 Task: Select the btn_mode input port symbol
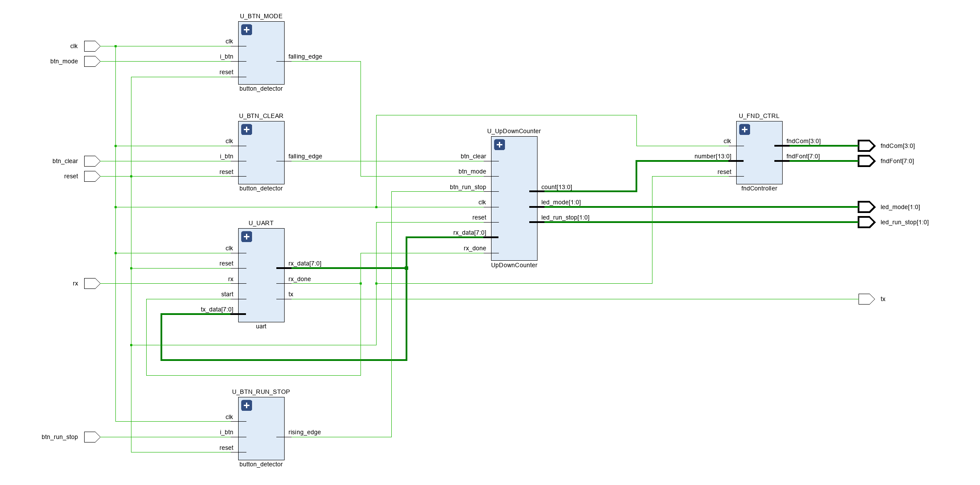92,61
